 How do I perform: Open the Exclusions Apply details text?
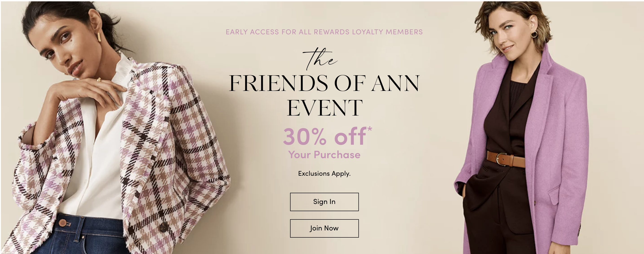point(324,173)
